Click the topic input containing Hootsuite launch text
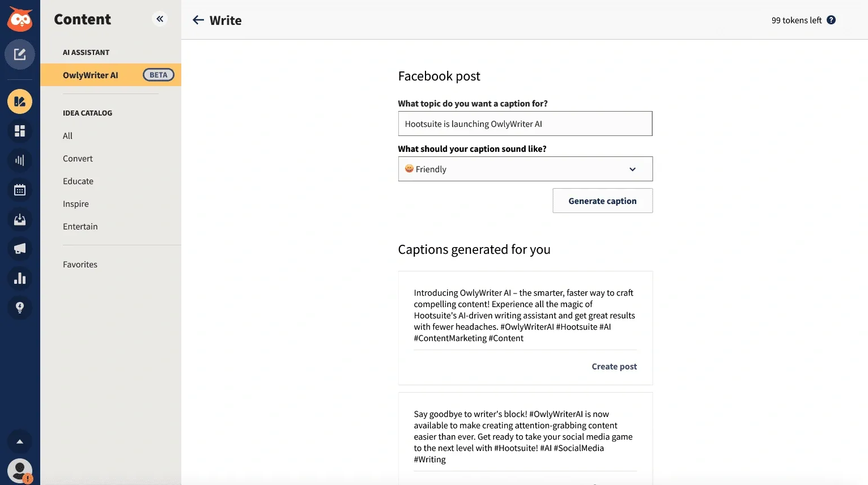 click(x=525, y=124)
